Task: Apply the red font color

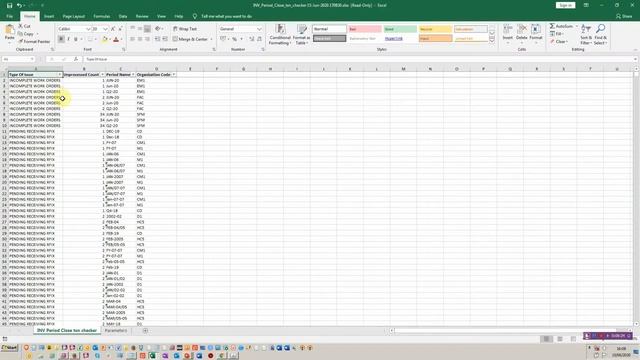Action: tap(116, 39)
